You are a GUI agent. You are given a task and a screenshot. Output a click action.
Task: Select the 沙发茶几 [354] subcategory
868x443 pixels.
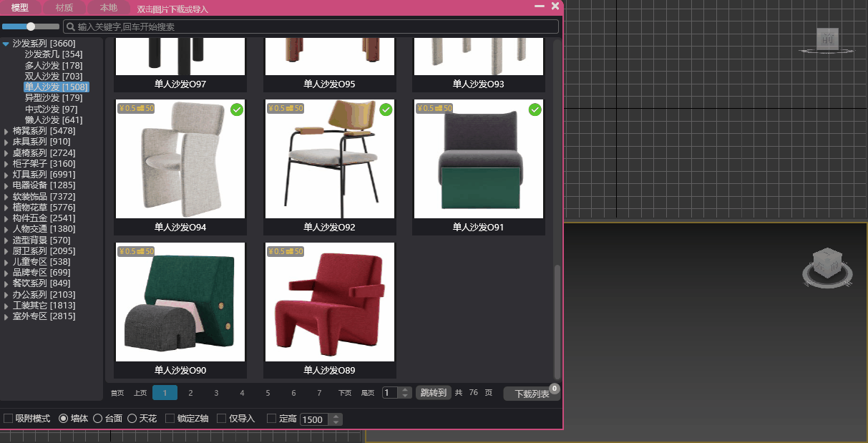tap(54, 54)
